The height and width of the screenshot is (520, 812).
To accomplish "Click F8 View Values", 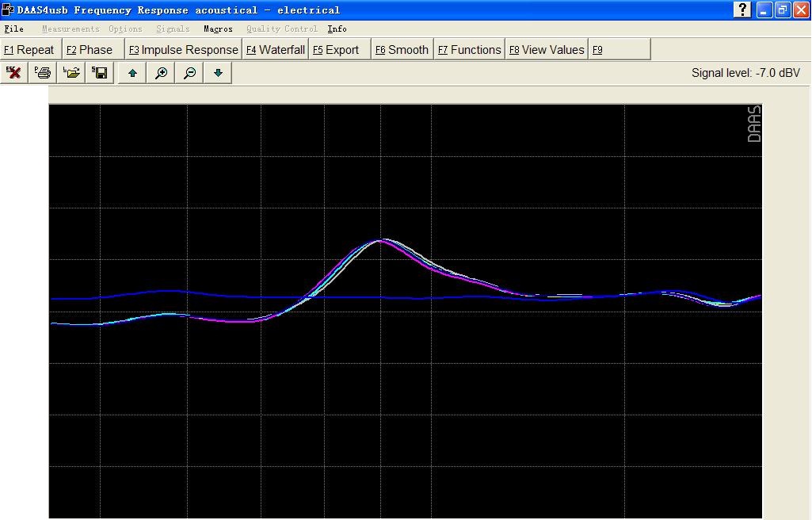I will tap(547, 49).
